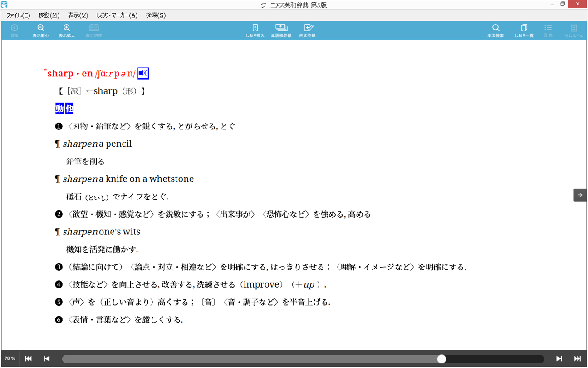Screen dimensions: 588x368
Task: Click the 他 transitive label
Action: coord(69,109)
